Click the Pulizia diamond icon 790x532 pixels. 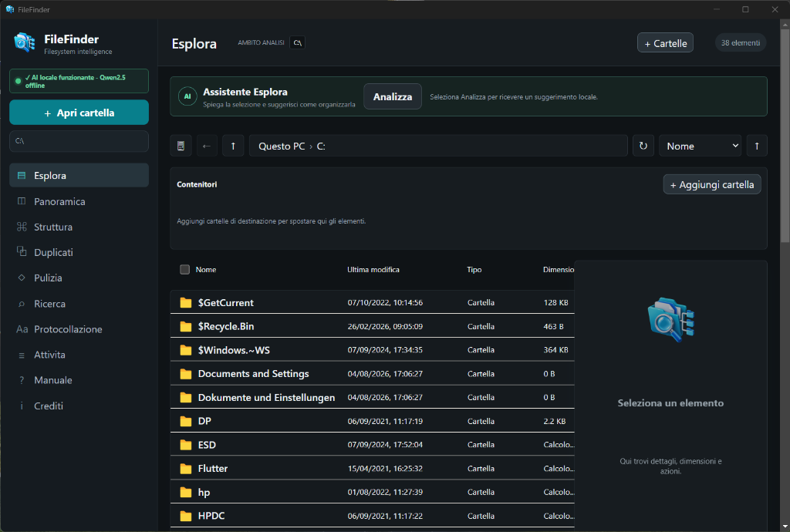click(x=22, y=278)
